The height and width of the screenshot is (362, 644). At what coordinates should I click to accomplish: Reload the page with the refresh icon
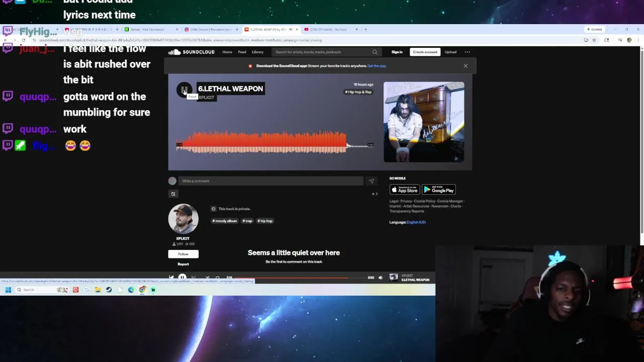23,40
